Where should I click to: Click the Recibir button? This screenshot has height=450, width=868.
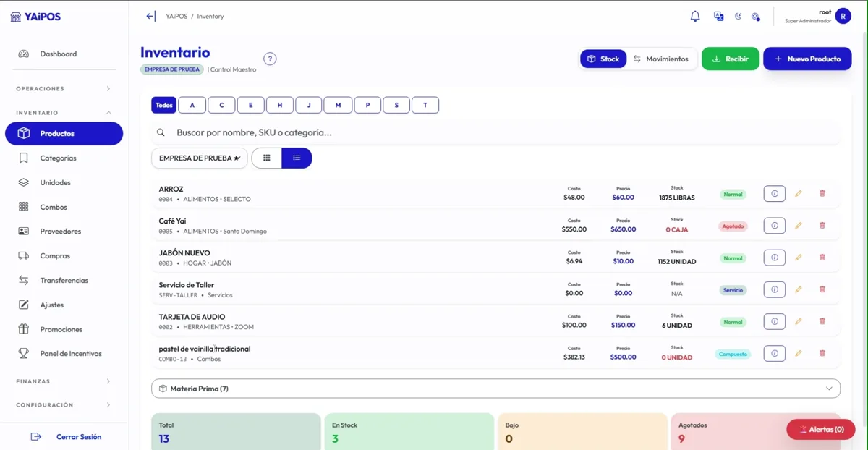[731, 59]
